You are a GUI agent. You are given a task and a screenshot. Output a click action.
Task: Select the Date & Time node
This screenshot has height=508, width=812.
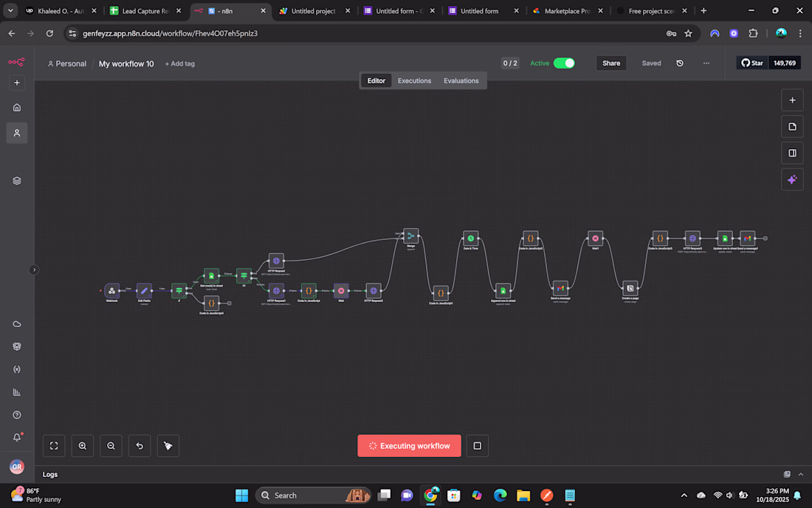[x=471, y=238]
